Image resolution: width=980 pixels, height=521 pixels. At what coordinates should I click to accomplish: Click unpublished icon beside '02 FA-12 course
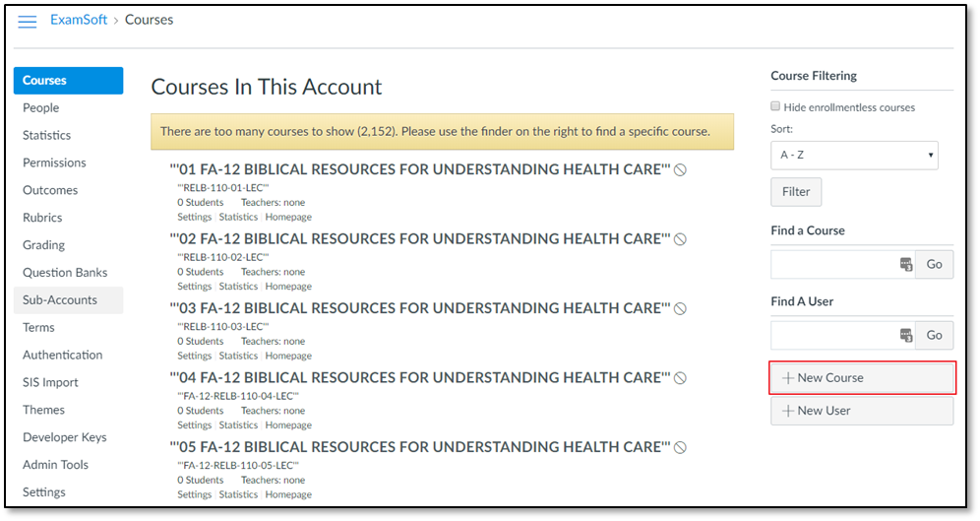click(680, 239)
